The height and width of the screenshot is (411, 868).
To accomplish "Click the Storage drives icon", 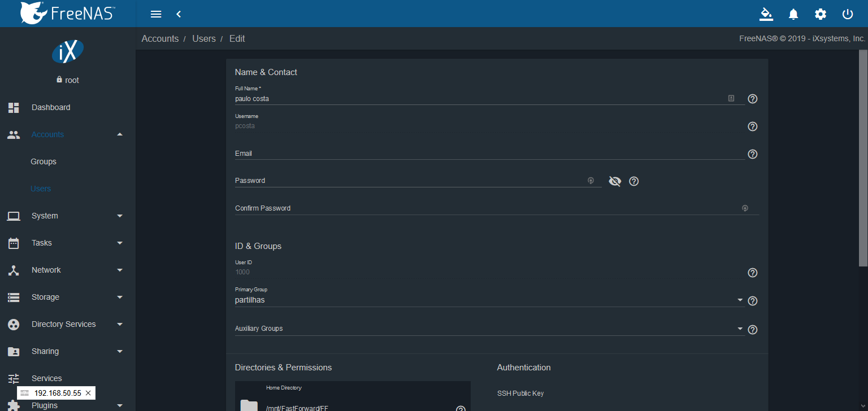I will coord(14,297).
